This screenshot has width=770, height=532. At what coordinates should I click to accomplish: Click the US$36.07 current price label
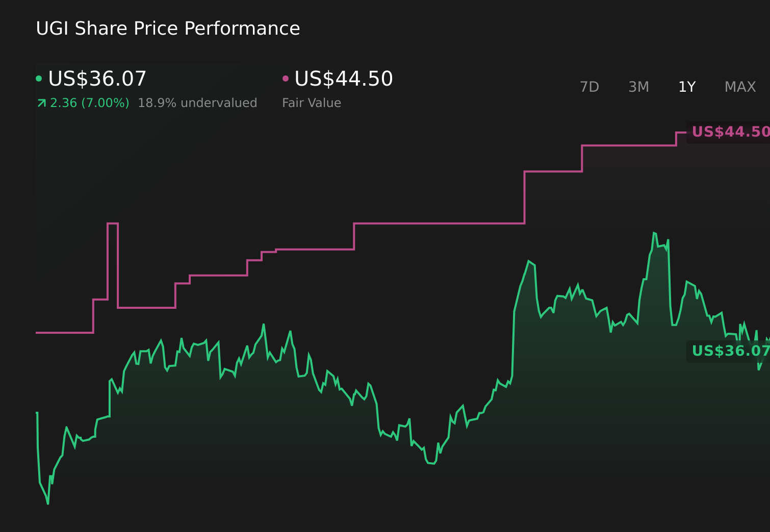(x=97, y=78)
